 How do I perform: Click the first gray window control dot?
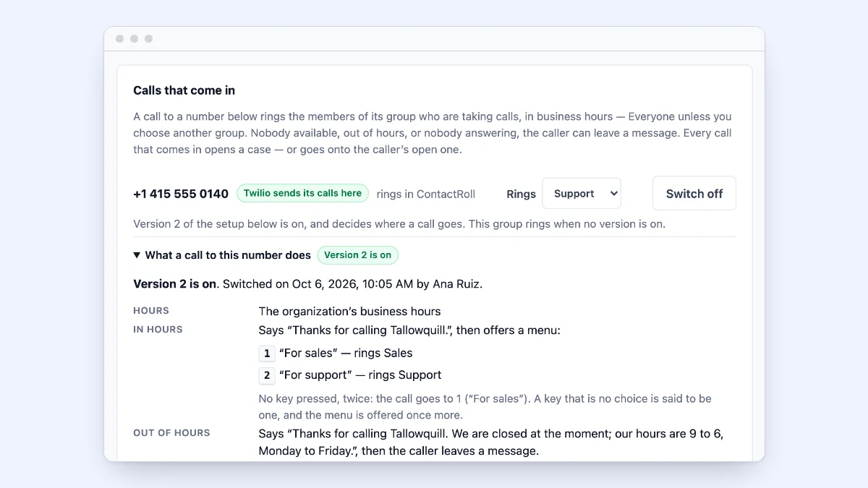coord(120,39)
